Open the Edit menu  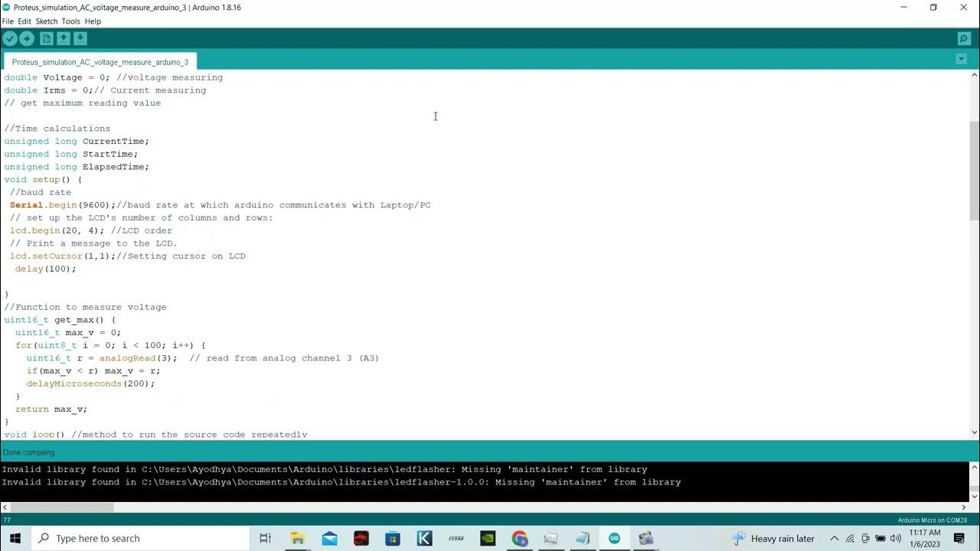[x=24, y=21]
